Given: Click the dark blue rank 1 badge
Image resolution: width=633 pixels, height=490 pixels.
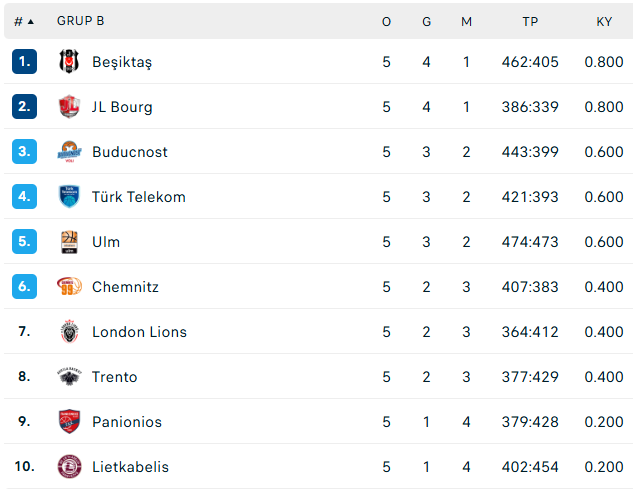Looking at the screenshot, I should click(x=25, y=62).
